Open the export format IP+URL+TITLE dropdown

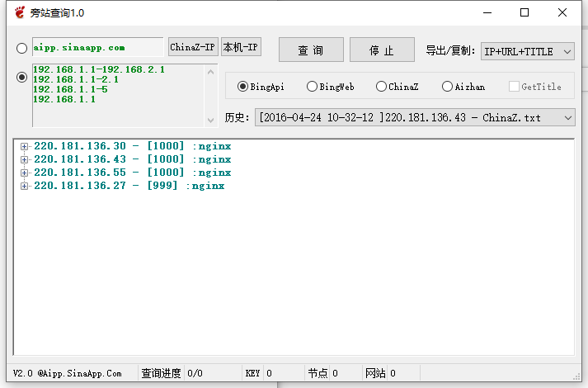point(527,51)
